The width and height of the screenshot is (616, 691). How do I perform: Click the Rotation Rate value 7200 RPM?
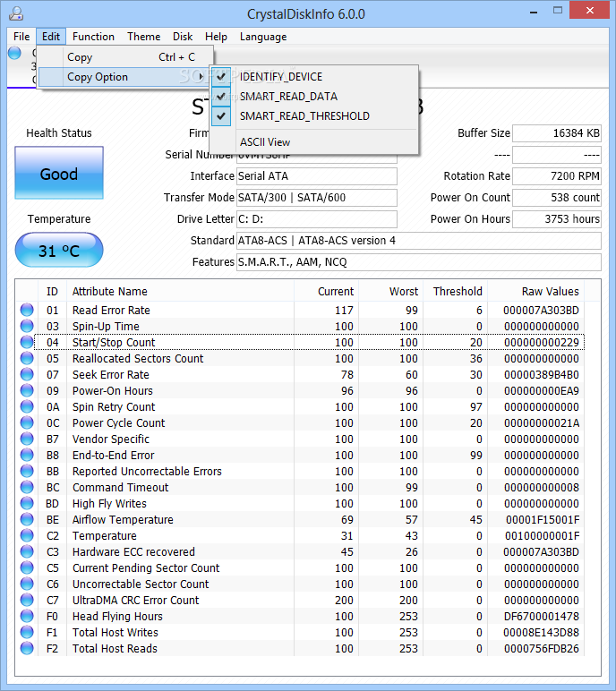(557, 176)
